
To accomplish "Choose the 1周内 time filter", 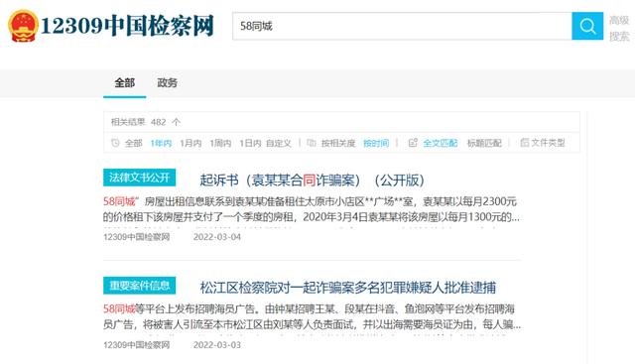I will pos(220,143).
